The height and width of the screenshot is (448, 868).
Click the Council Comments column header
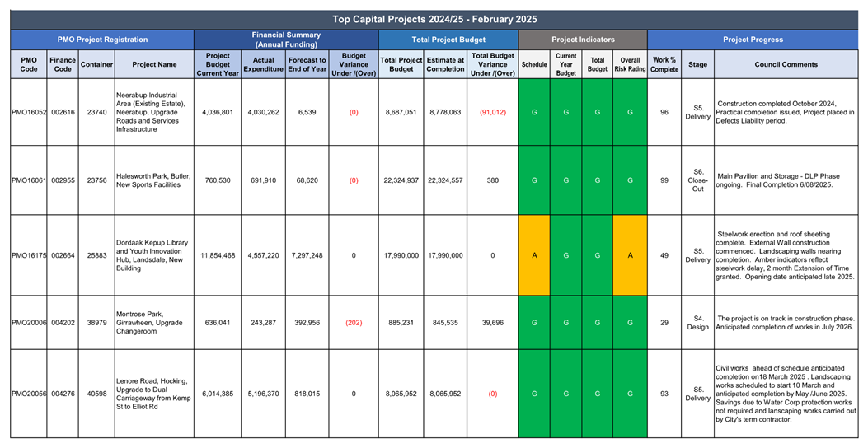[786, 64]
